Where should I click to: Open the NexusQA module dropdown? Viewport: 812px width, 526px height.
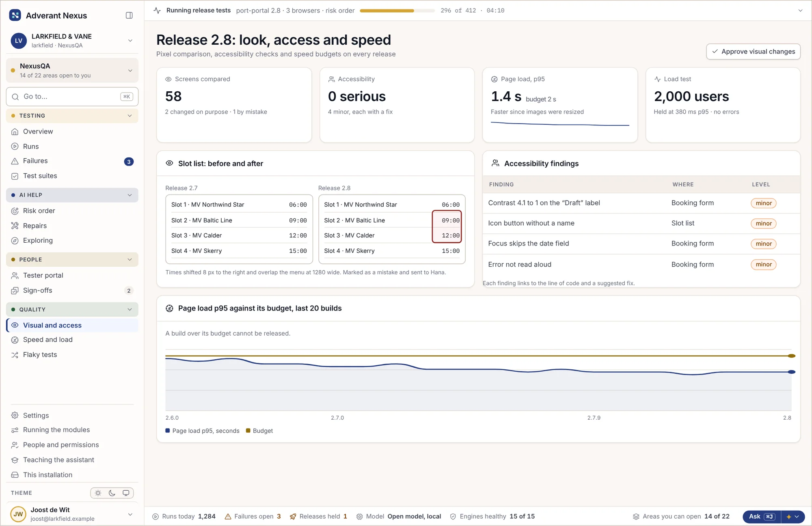[x=72, y=70]
